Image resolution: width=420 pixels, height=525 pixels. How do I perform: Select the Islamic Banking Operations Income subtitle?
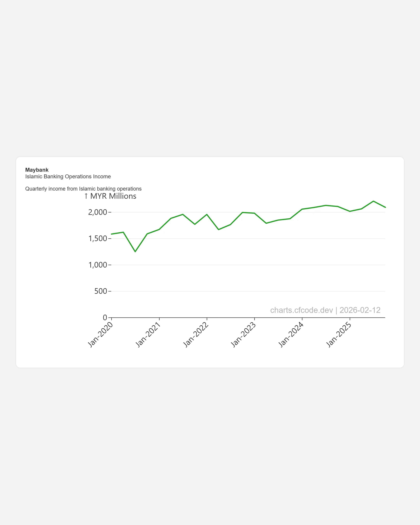(x=68, y=177)
